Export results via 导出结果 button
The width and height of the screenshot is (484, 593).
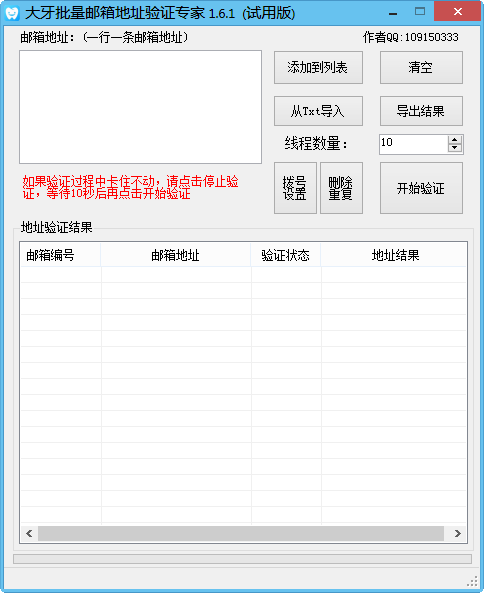pos(421,111)
